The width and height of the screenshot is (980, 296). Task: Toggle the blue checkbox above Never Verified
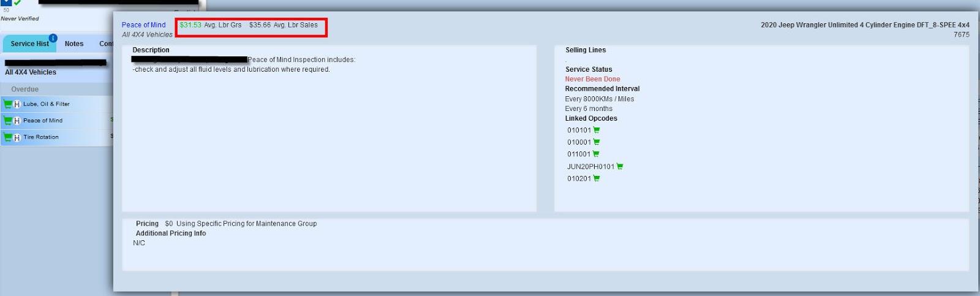[x=7, y=2]
